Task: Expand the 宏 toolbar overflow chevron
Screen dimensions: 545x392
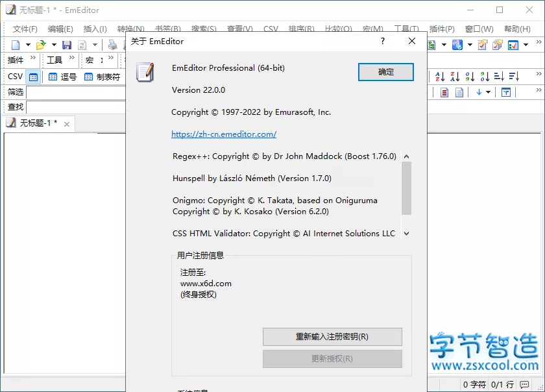Action: coord(110,57)
